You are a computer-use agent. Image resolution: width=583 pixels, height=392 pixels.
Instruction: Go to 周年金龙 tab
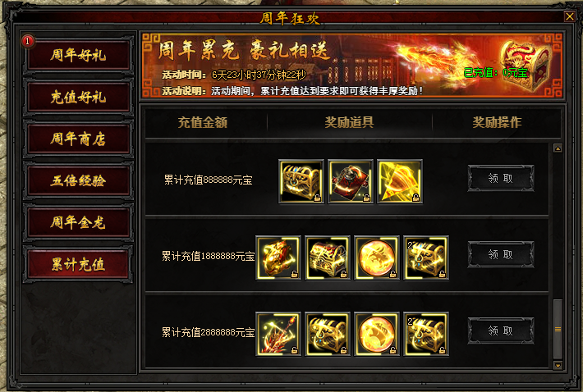pyautogui.click(x=78, y=223)
